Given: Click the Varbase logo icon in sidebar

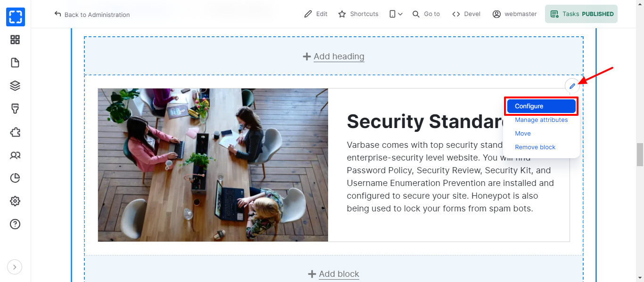Looking at the screenshot, I should coord(15,17).
